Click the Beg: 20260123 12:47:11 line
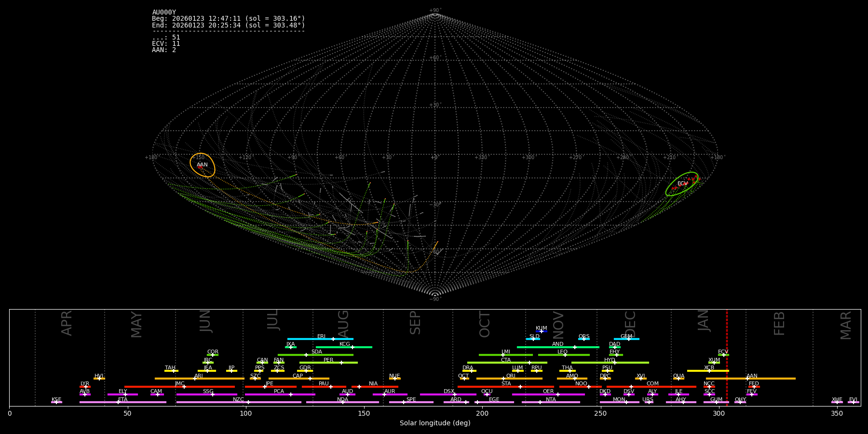This screenshot has height=434, width=868. click(229, 19)
